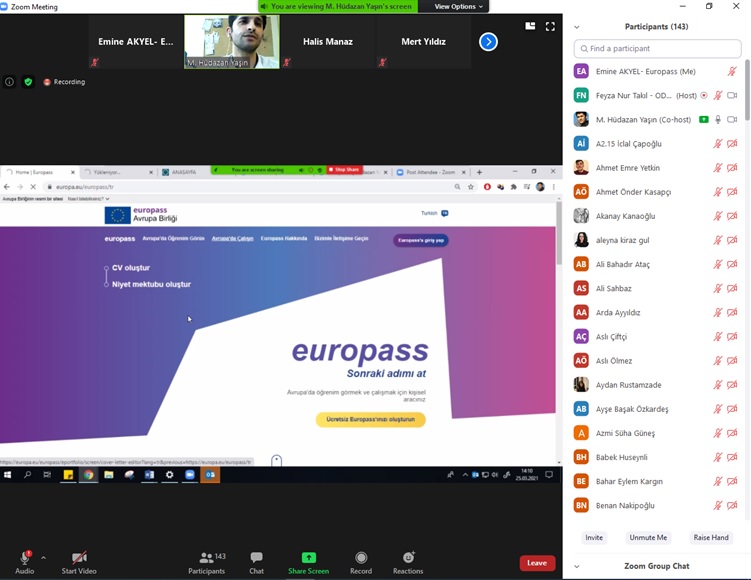Click Windows Start in shared taskbar
This screenshot has height=580, width=751.
[7, 475]
